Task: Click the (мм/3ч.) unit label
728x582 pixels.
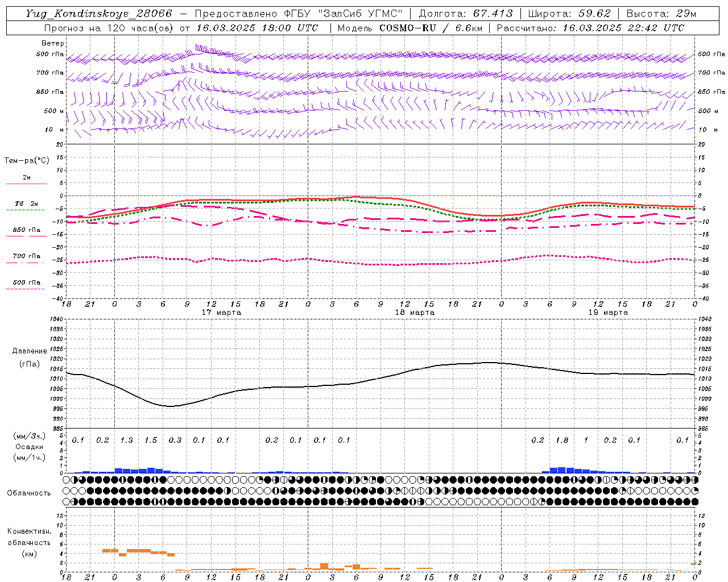Action: [x=30, y=436]
